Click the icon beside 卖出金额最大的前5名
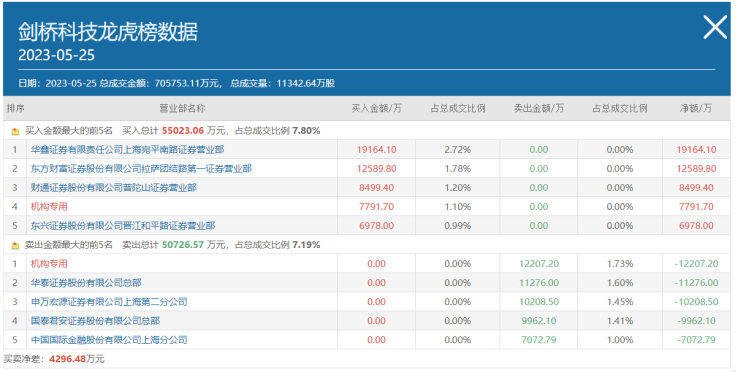Viewport: 736px width, 372px height. click(15, 245)
